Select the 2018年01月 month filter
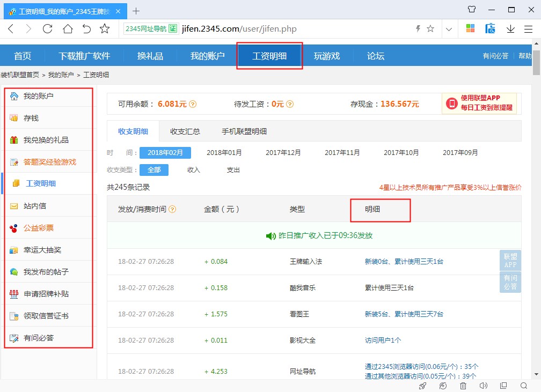541x392 pixels. [224, 152]
